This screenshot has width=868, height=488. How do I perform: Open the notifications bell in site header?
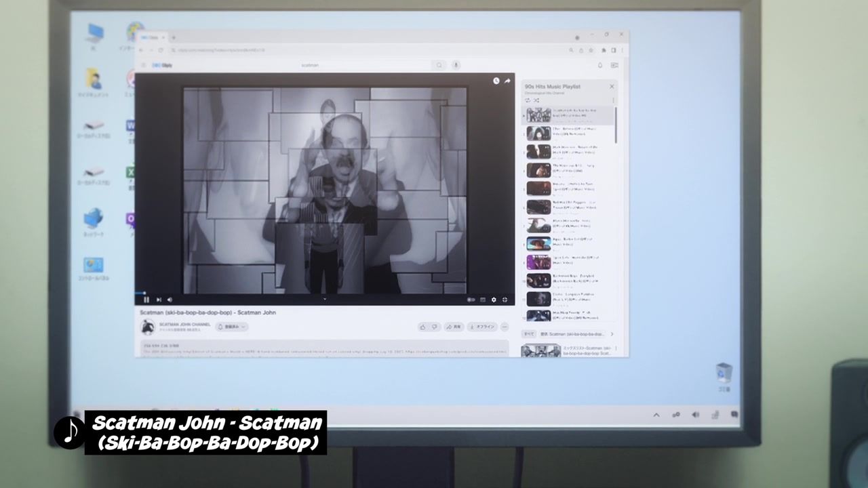(x=599, y=65)
